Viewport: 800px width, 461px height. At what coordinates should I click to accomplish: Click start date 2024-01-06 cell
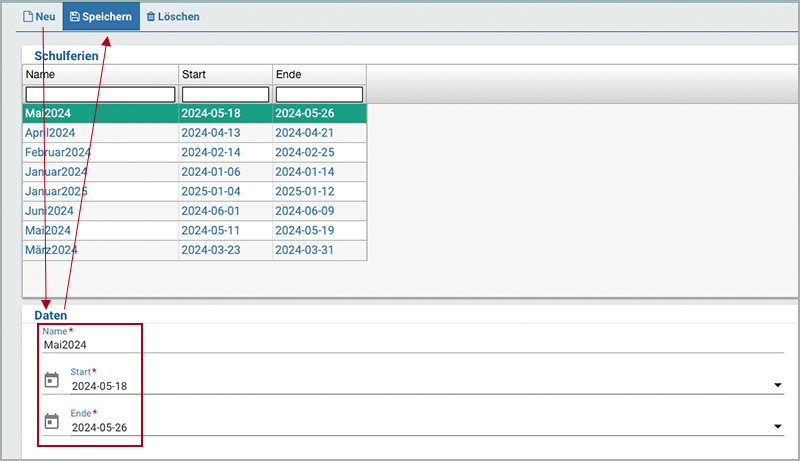coord(226,172)
